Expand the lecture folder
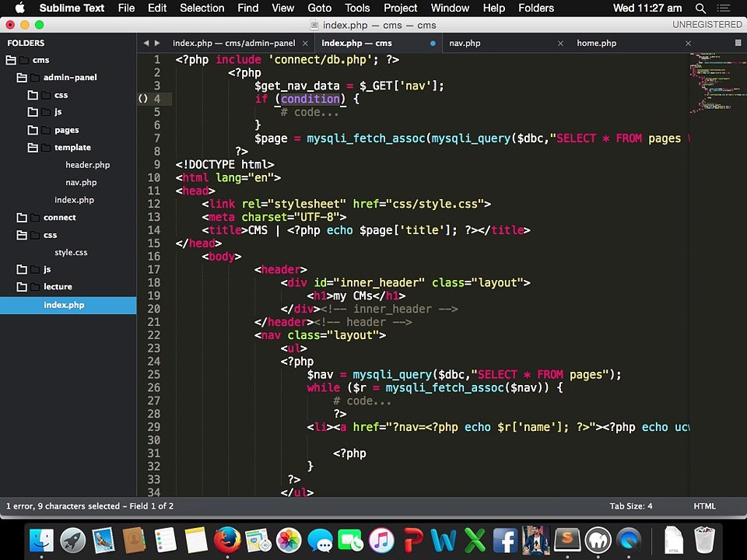The width and height of the screenshot is (747, 560). point(22,287)
